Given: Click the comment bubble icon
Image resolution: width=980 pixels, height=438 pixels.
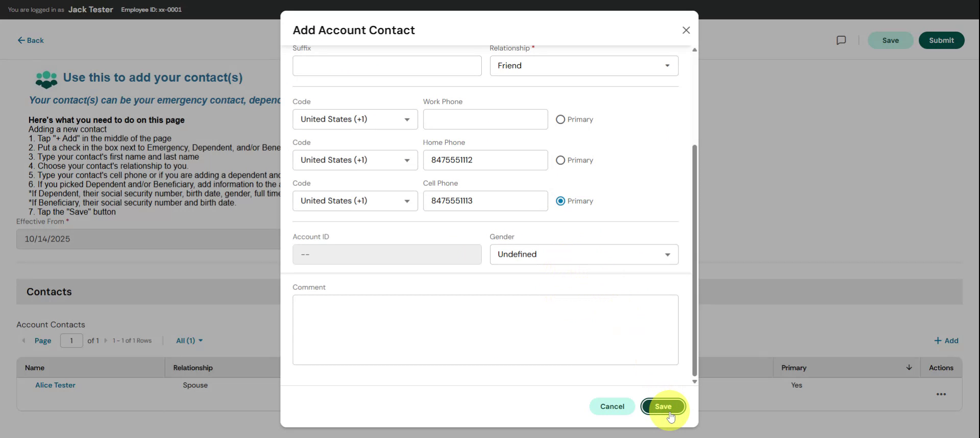Looking at the screenshot, I should coord(841,40).
